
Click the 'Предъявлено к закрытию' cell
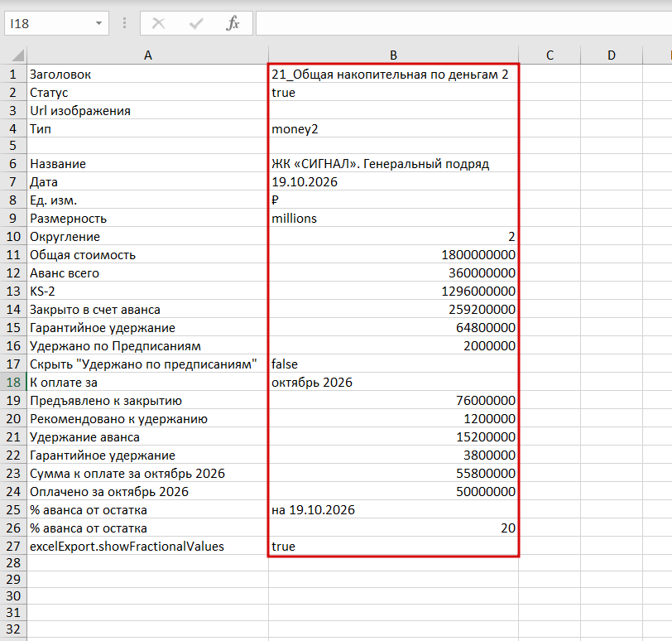[148, 401]
